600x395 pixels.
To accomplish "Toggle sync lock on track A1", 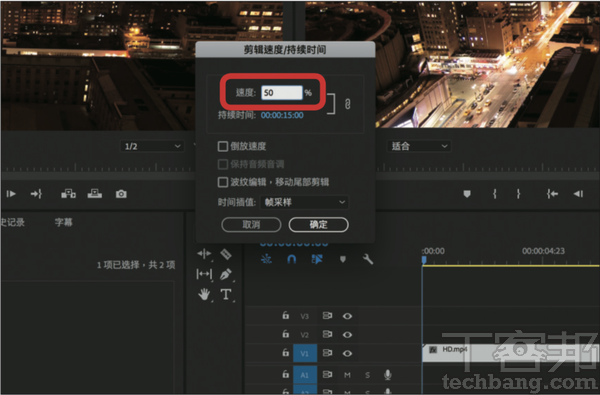I will [x=327, y=374].
